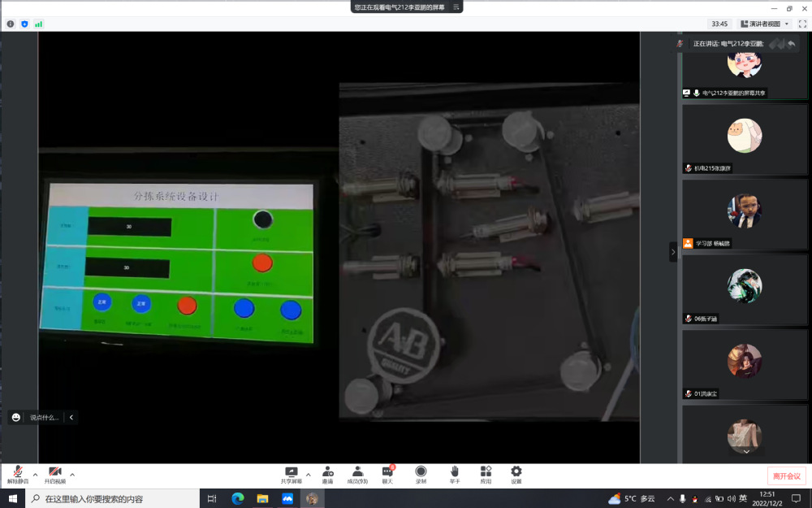812x508 pixels.
Task: Open the screen-sharing banner menu icon
Action: click(x=456, y=7)
